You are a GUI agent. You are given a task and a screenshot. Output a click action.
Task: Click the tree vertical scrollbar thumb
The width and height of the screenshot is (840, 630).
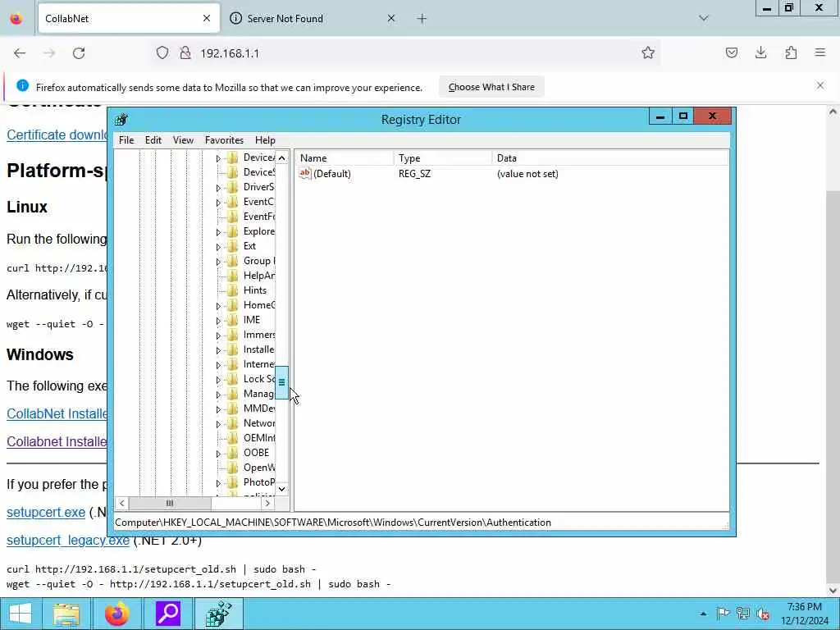(x=282, y=382)
